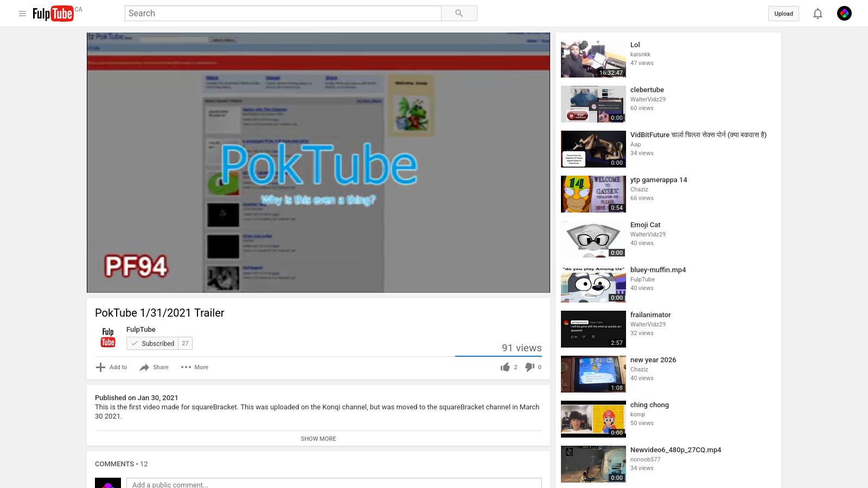This screenshot has height=488, width=868.
Task: Open the Share panel
Action: (x=154, y=367)
